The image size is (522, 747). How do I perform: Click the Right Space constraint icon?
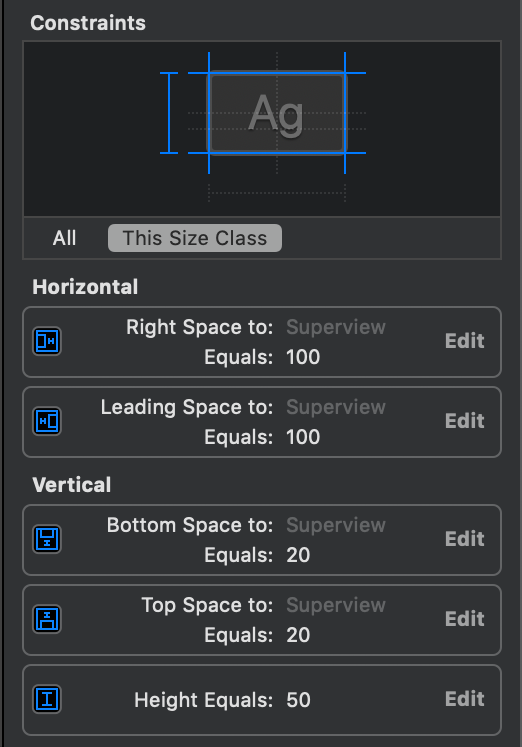47,341
